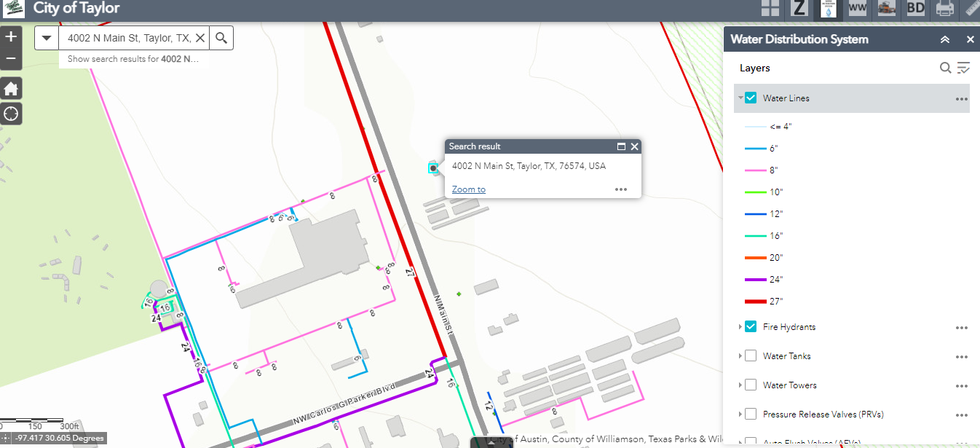
Task: Open the search result popup actions menu
Action: coord(620,189)
